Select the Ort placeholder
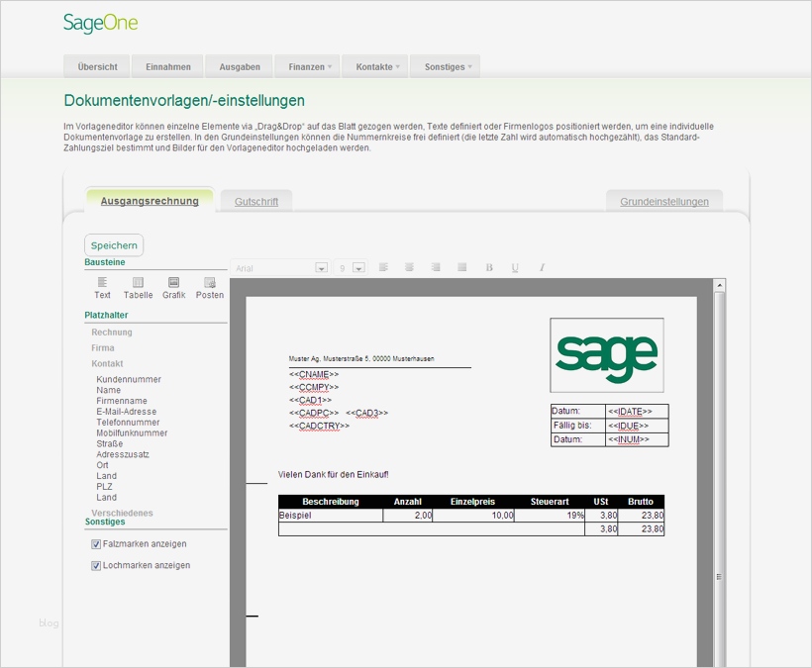Image resolution: width=812 pixels, height=668 pixels. click(x=102, y=465)
